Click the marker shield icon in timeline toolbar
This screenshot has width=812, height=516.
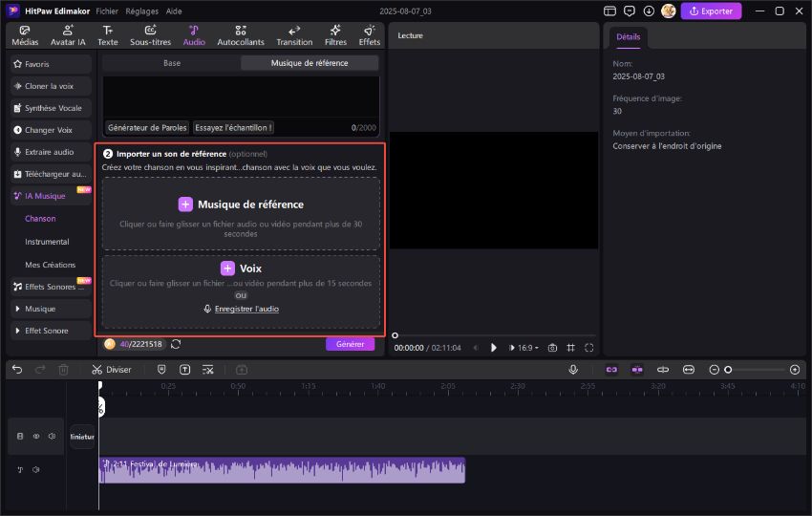[x=161, y=370]
